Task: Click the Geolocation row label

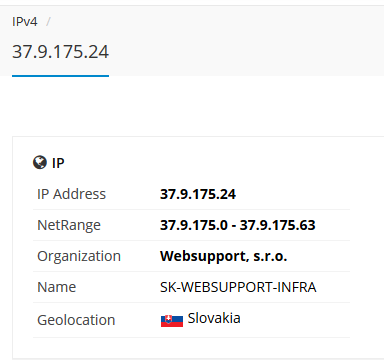Action: [76, 320]
